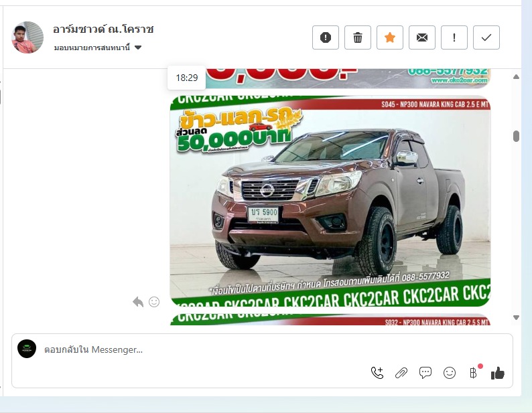Flag conversation as priority with exclamation icon

tap(454, 37)
